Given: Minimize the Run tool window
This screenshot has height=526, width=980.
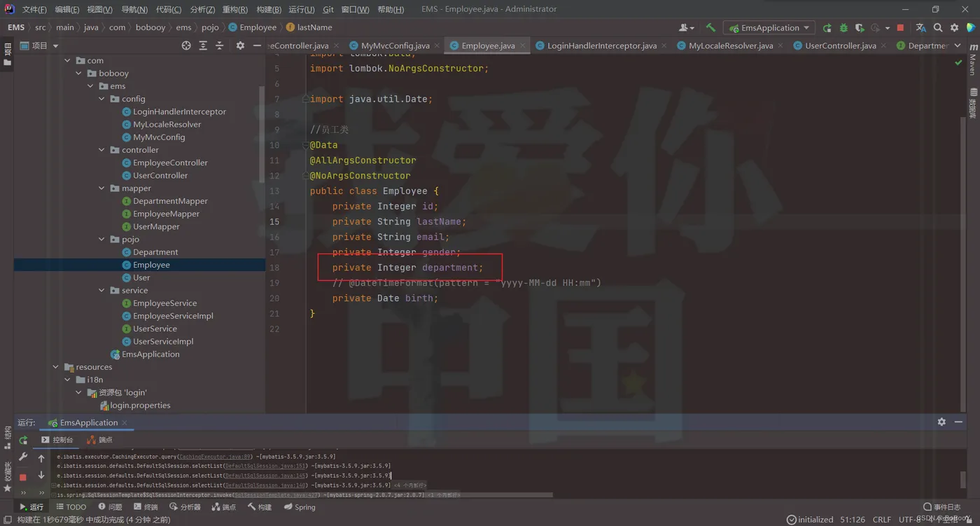Looking at the screenshot, I should (x=958, y=422).
